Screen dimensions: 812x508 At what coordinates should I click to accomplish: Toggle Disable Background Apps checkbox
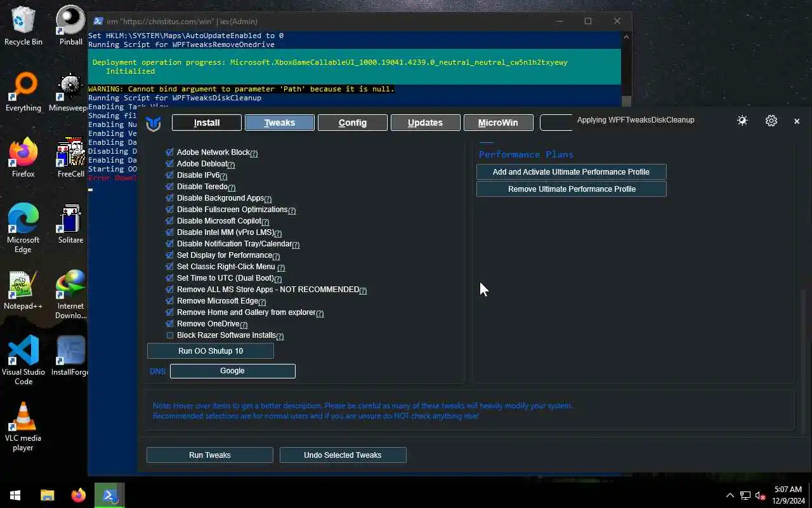coord(169,198)
